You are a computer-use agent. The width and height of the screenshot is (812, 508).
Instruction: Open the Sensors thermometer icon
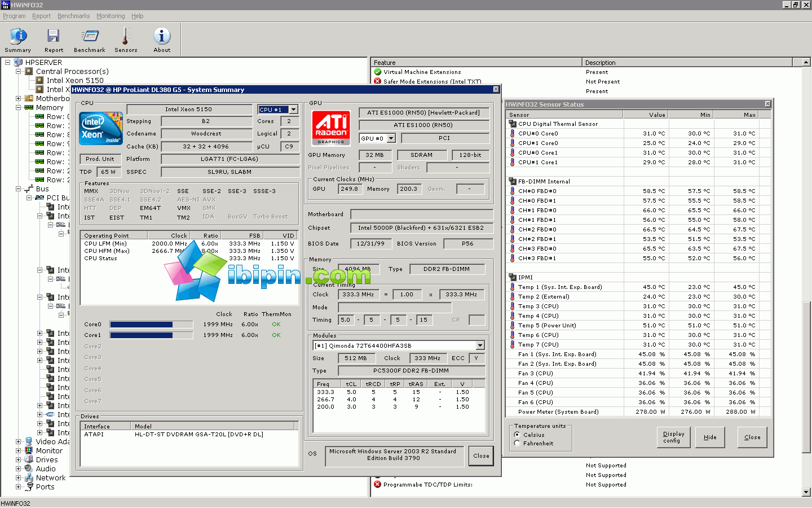[x=125, y=36]
